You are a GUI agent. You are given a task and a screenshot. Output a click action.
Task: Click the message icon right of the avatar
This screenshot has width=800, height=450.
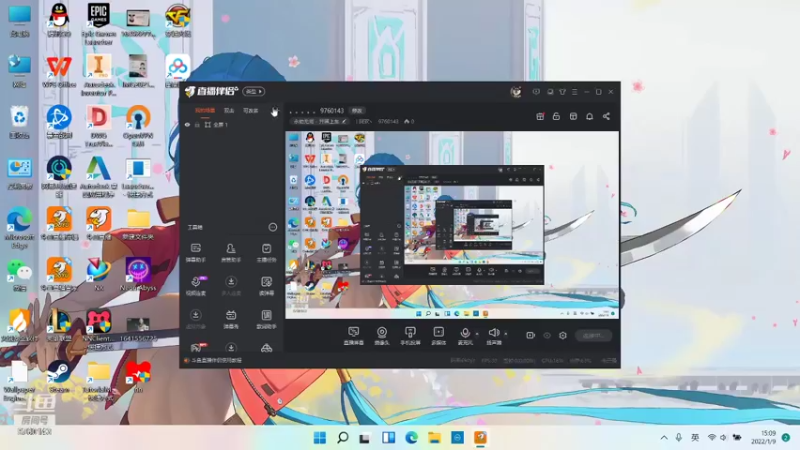coord(536,92)
